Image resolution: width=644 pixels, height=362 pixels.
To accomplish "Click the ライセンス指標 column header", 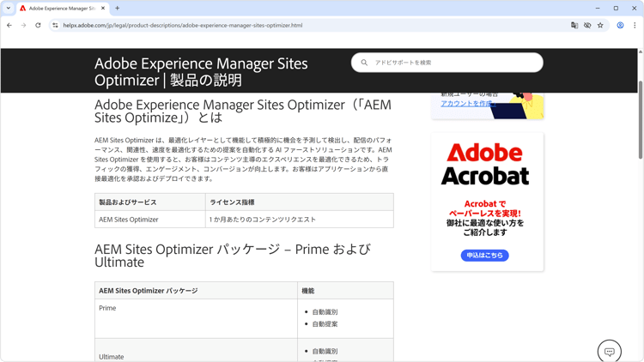I will pyautogui.click(x=300, y=202).
